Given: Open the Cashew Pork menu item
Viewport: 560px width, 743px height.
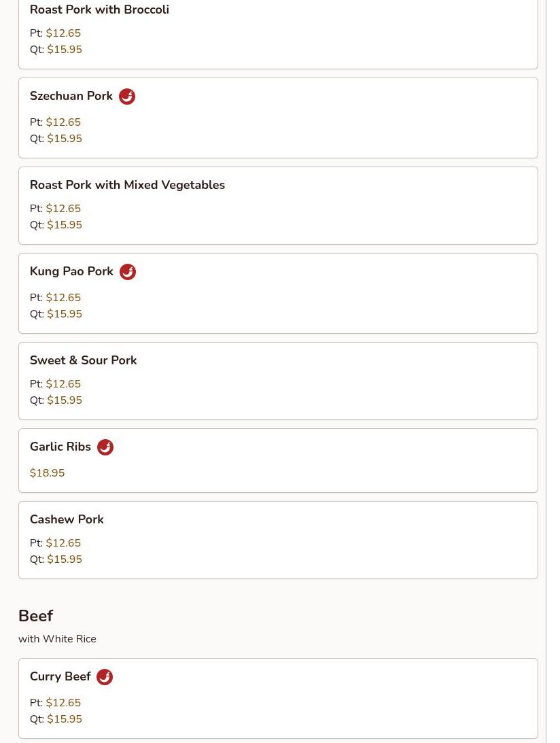Looking at the screenshot, I should coord(67,519).
